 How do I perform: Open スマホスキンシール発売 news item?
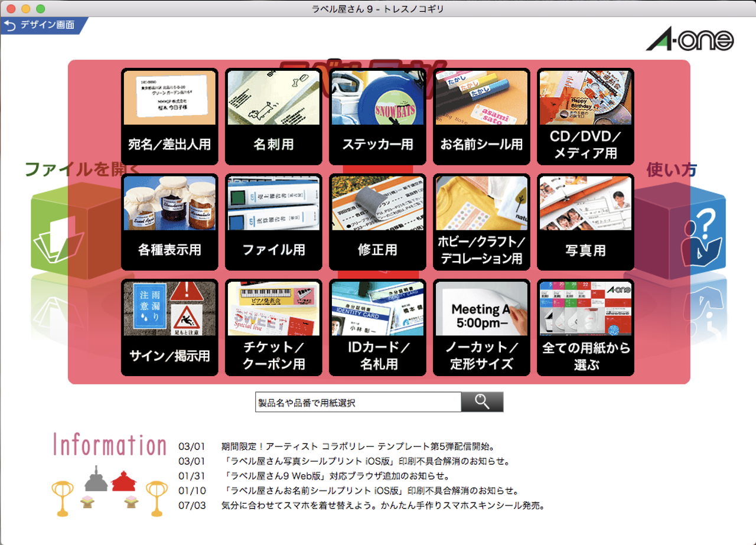pos(383,506)
